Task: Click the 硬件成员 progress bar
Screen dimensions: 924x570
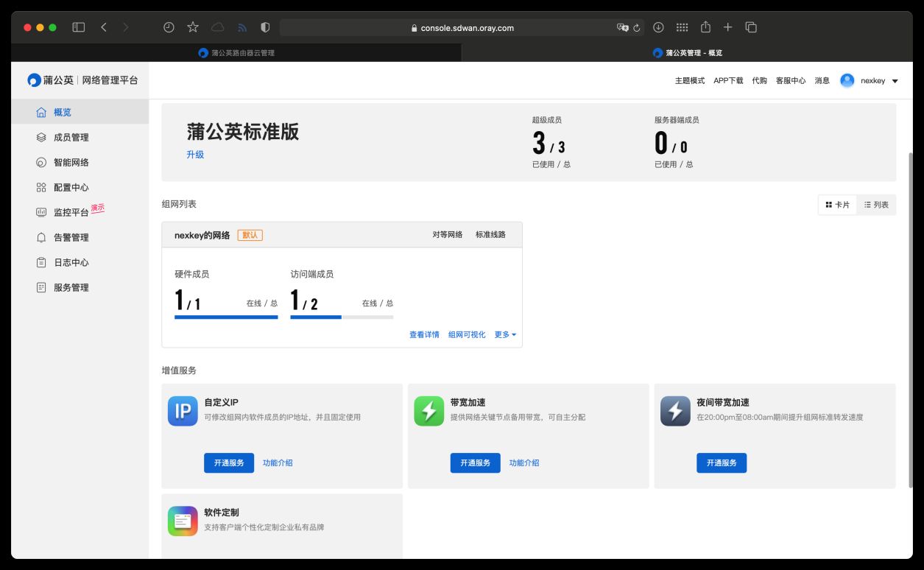Action: click(226, 317)
